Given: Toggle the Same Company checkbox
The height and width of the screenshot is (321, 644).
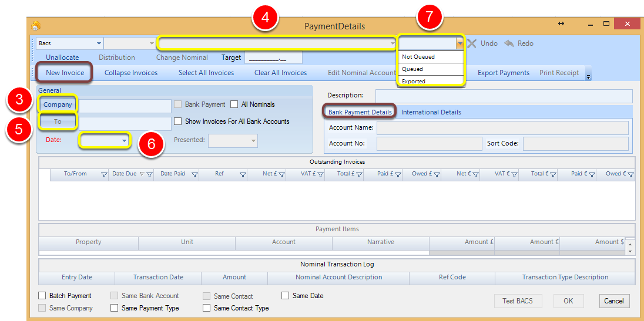Looking at the screenshot, I should tap(42, 308).
